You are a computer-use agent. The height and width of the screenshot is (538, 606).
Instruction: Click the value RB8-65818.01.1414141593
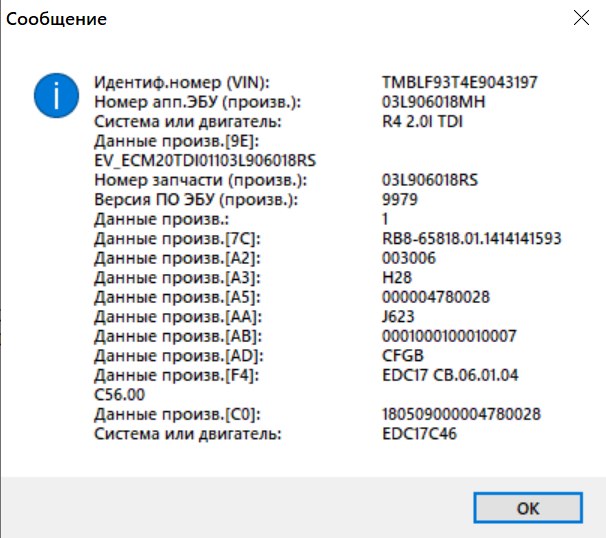click(x=472, y=238)
